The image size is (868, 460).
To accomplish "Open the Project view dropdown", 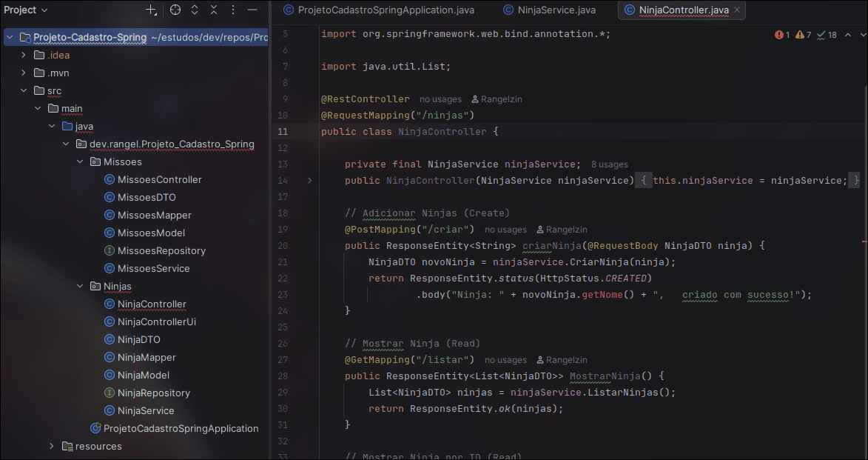I will coord(25,10).
